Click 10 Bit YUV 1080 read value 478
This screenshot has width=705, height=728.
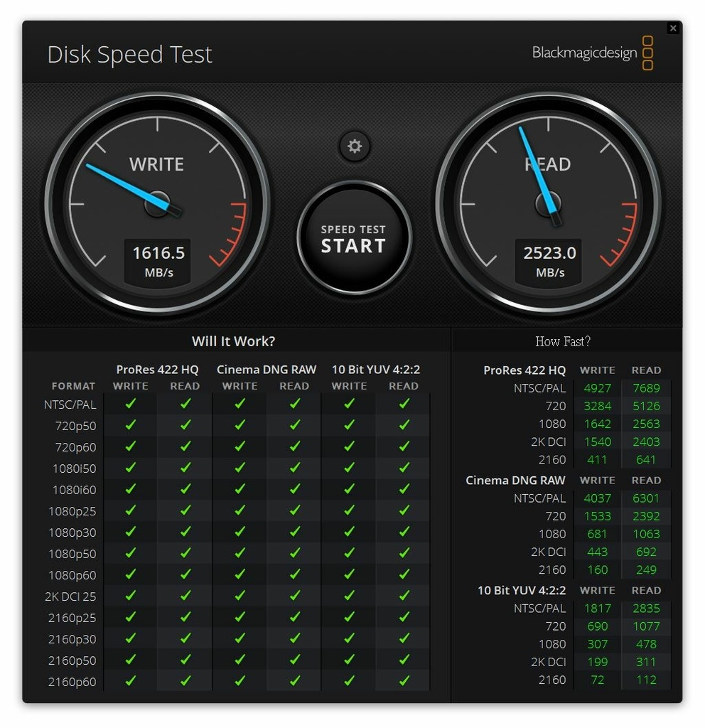[646, 644]
